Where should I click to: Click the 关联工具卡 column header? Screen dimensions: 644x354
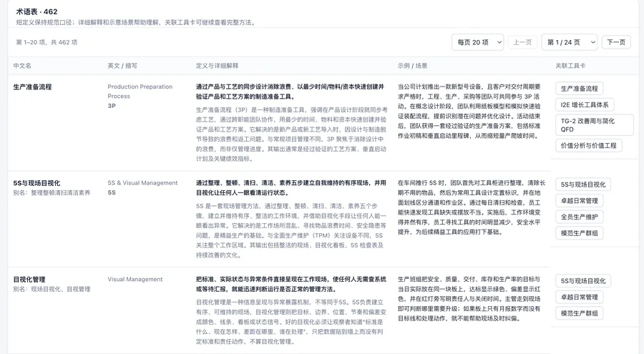pos(570,66)
